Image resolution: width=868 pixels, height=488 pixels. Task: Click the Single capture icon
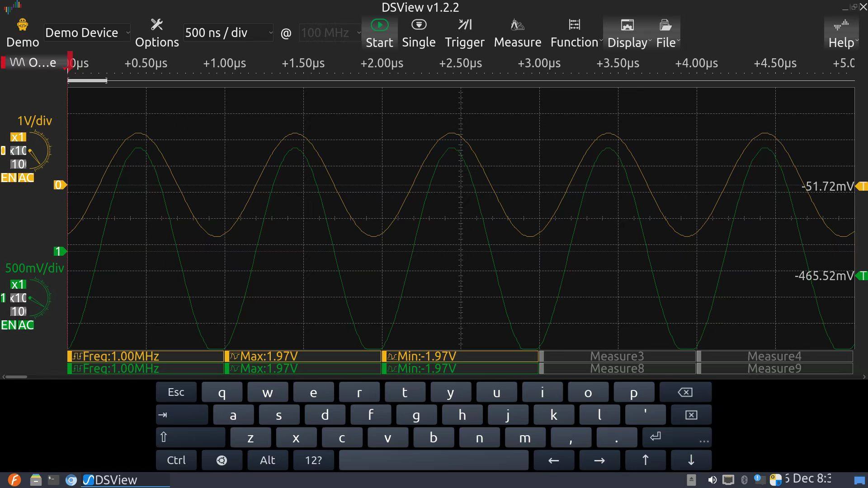tap(419, 25)
